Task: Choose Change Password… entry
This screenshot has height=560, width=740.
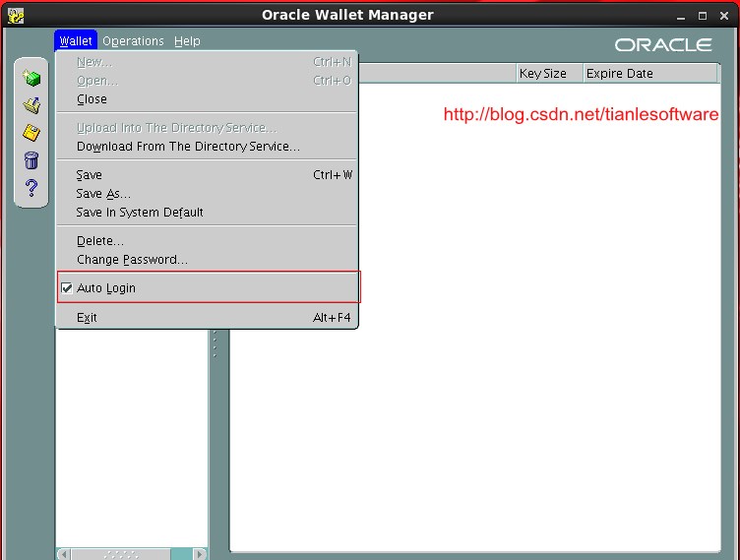Action: (207, 260)
